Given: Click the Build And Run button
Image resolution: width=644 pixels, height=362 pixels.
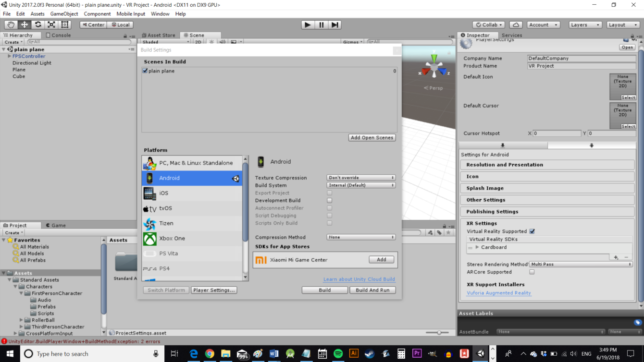Looking at the screenshot, I should coord(372,290).
